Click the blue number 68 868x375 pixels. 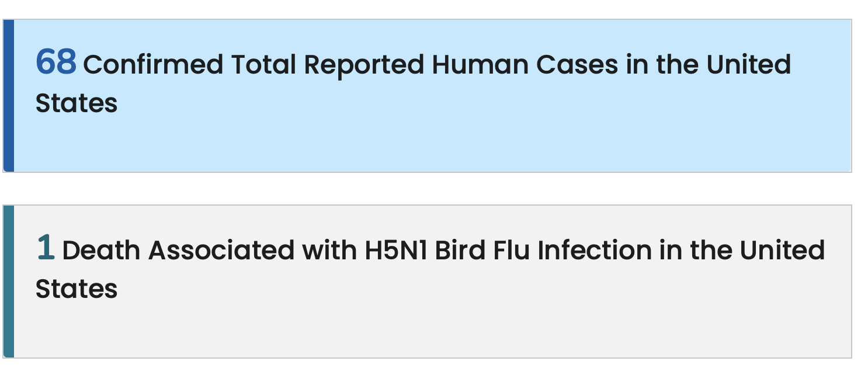pyautogui.click(x=56, y=62)
